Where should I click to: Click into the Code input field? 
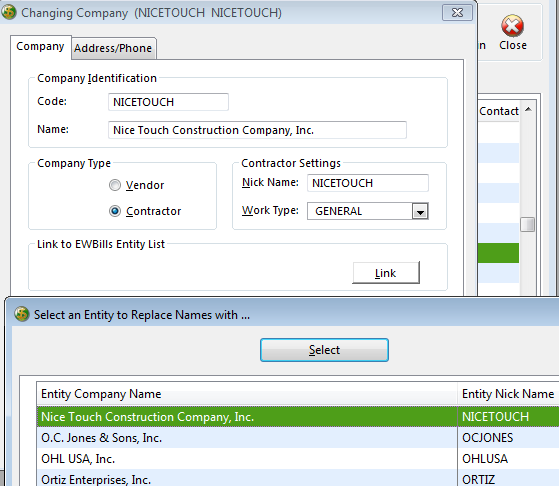pos(168,102)
